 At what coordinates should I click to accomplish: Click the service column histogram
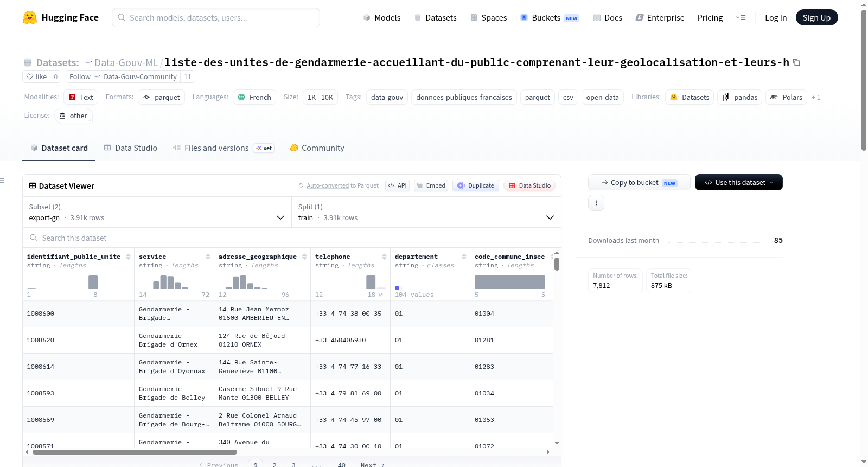pos(174,282)
